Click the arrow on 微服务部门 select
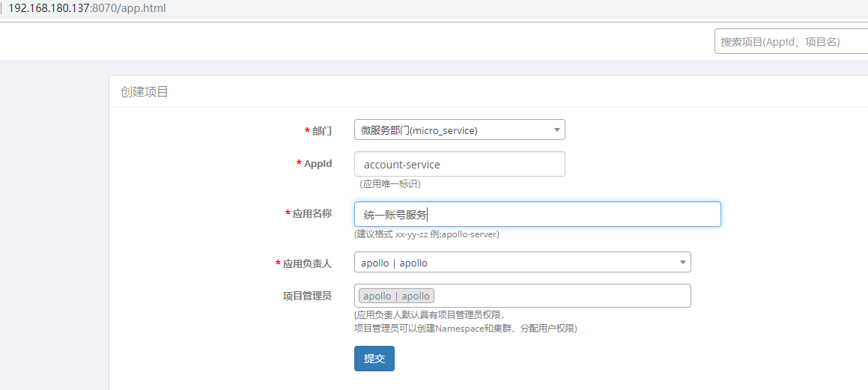This screenshot has height=390, width=868. (557, 130)
